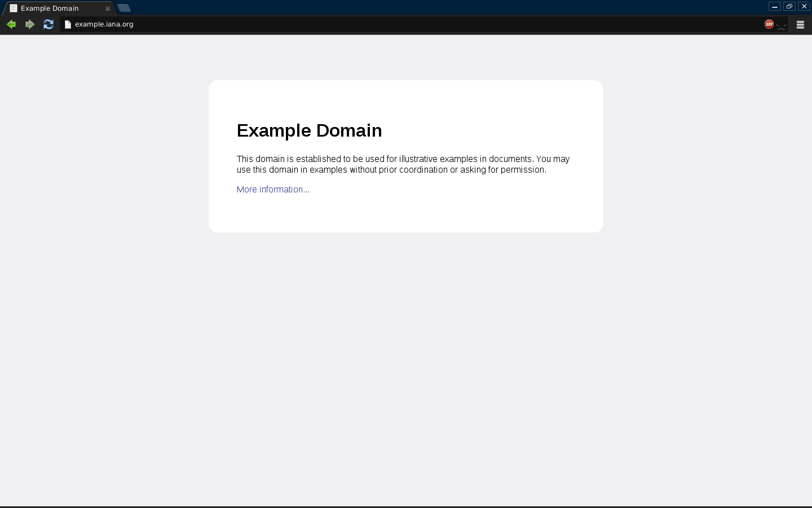Focus the address bar showing example.iana.org

[x=395, y=24]
